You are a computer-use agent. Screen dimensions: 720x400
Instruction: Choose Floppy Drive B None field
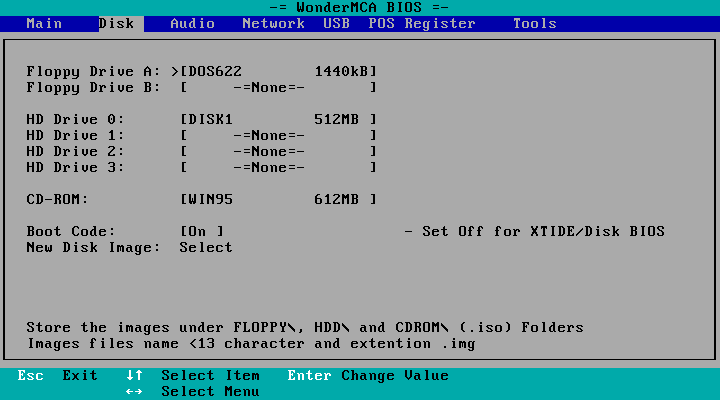[279, 87]
